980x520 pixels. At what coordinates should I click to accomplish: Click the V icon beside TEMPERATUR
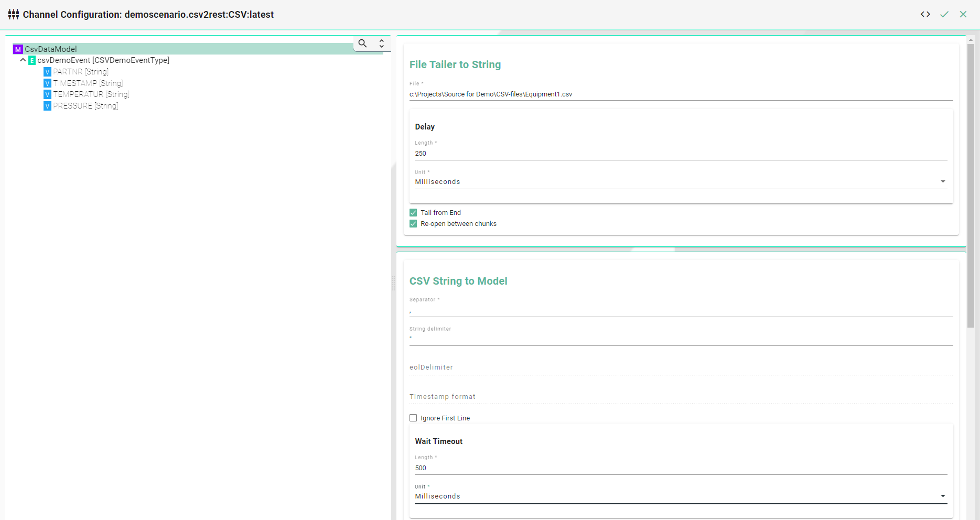coord(47,94)
